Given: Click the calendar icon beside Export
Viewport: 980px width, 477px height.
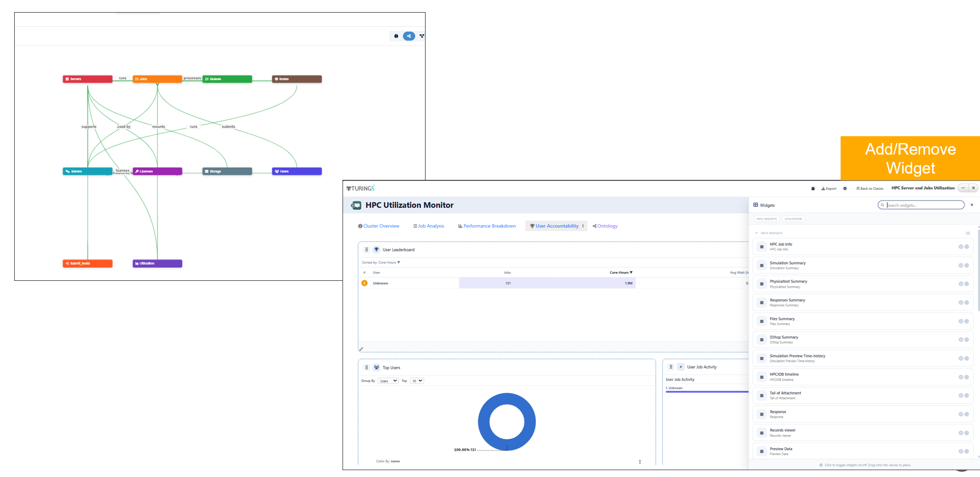Looking at the screenshot, I should coord(813,188).
